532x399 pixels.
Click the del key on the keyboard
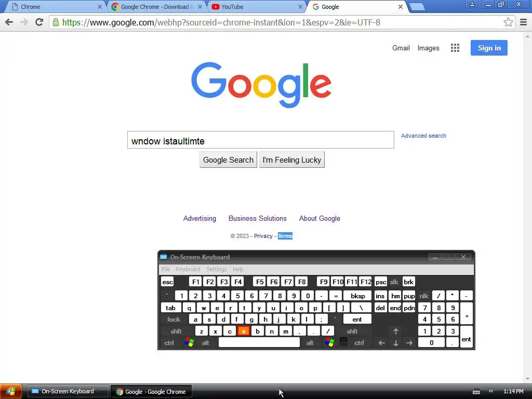coord(380,308)
